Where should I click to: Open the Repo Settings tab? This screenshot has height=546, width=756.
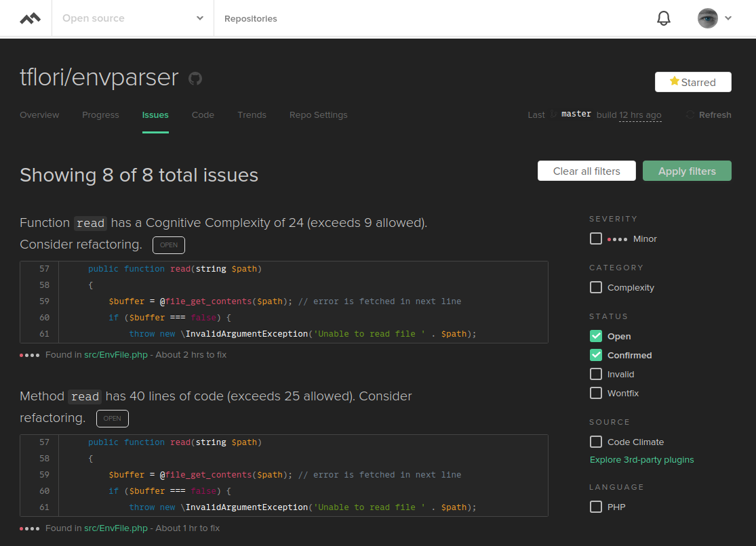(x=318, y=114)
